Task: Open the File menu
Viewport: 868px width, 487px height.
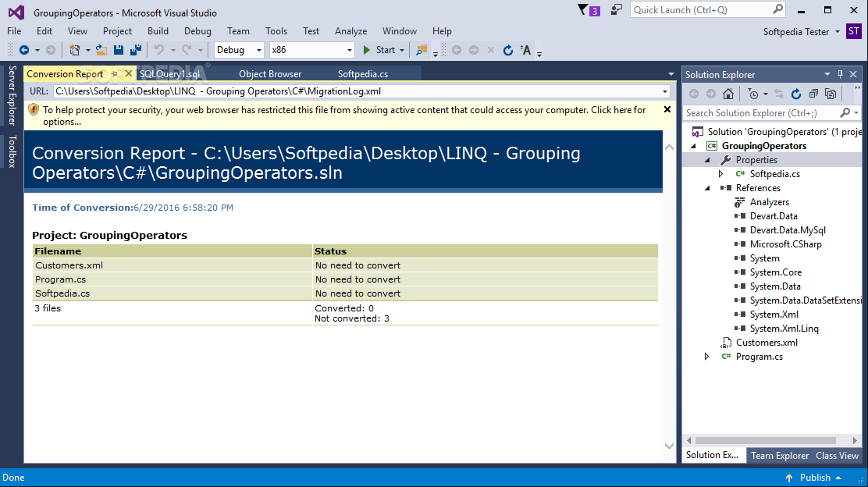Action: click(14, 31)
